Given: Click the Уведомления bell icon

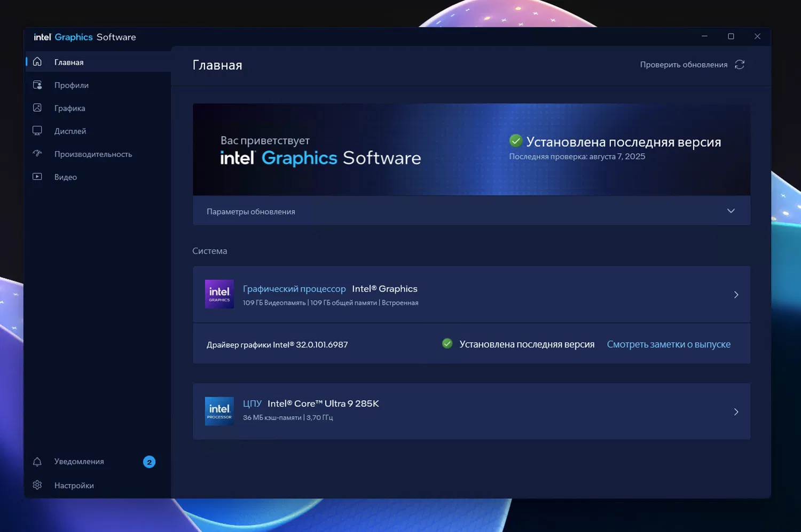Looking at the screenshot, I should coord(37,462).
